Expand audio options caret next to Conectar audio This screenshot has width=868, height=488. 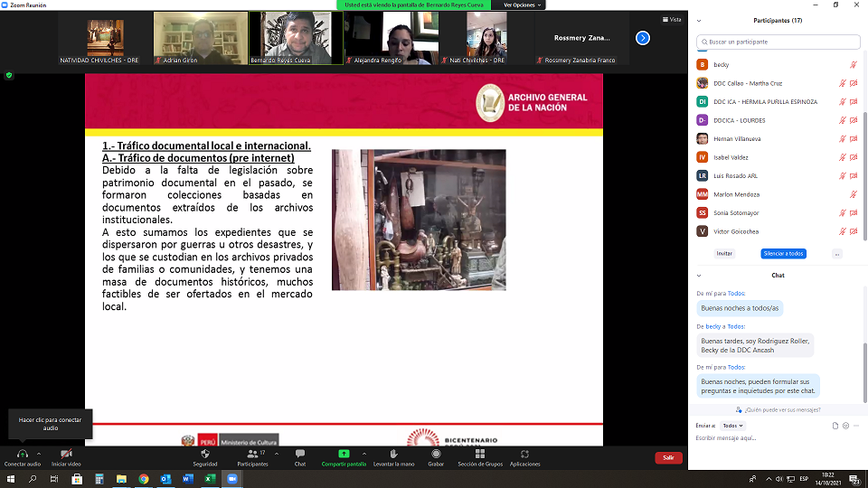coord(39,454)
